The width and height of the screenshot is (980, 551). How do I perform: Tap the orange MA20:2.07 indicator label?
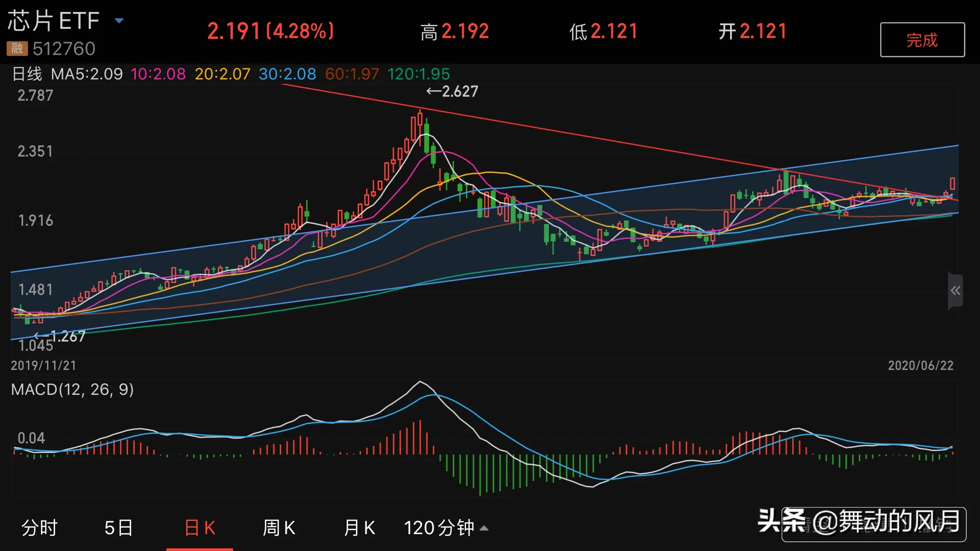click(x=222, y=74)
